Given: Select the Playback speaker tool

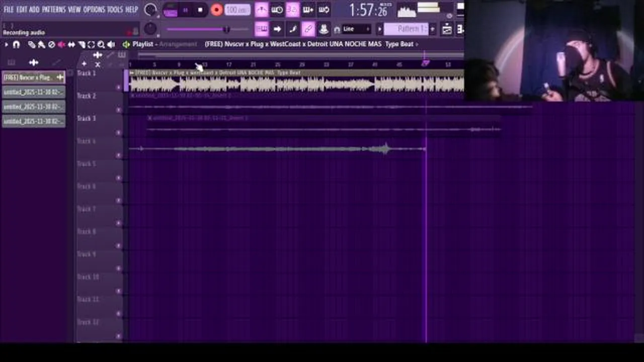Looking at the screenshot, I should point(111,44).
